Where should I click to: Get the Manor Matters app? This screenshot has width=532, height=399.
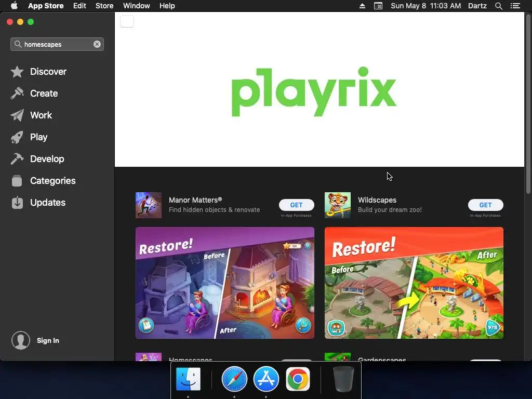(x=297, y=205)
